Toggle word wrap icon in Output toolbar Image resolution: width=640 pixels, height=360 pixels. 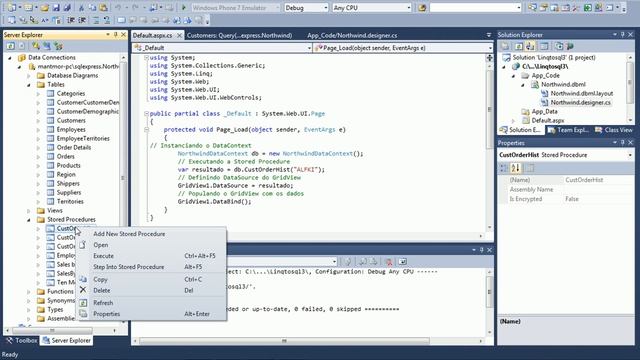pos(402,262)
